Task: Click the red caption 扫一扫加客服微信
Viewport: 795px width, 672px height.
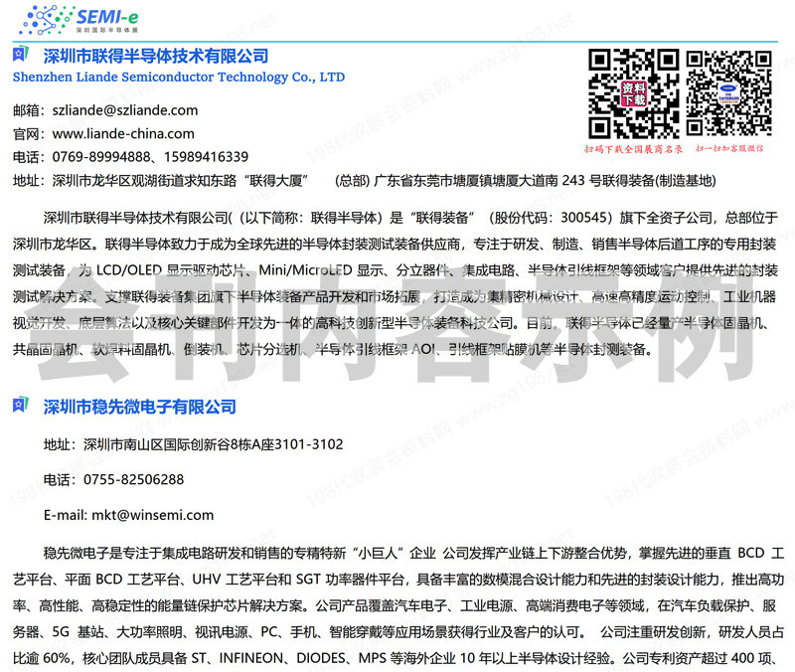Action: [729, 148]
